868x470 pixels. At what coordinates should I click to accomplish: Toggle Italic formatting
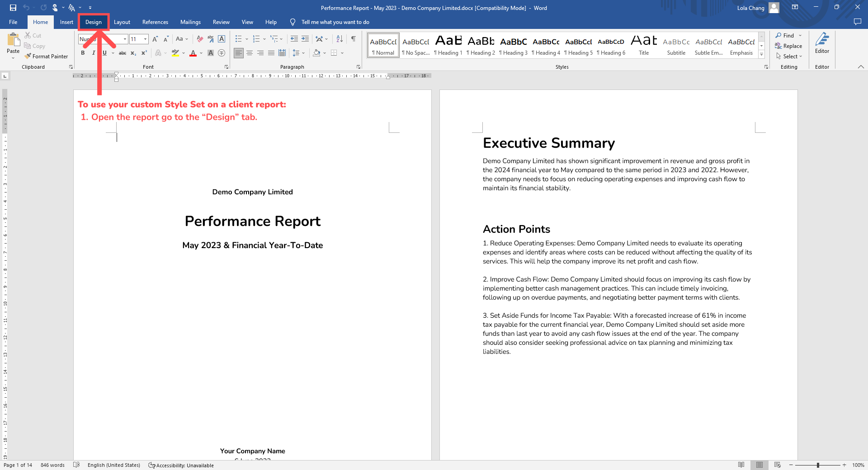[94, 53]
